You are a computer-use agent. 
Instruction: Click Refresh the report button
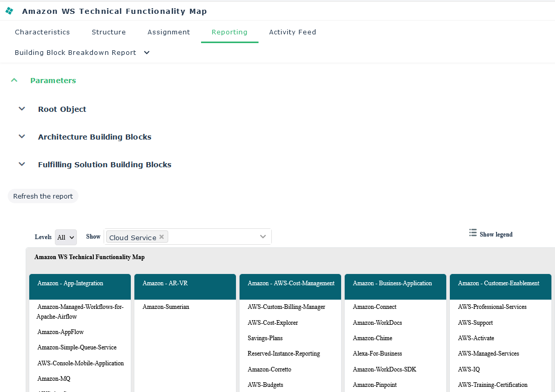coord(43,196)
